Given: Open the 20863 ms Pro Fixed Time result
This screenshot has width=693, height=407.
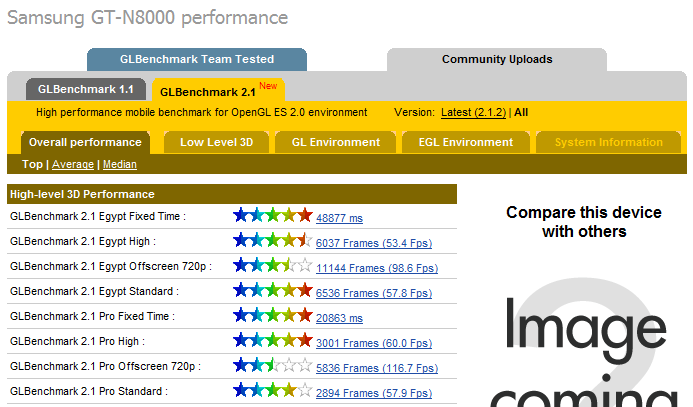Looking at the screenshot, I should point(339,318).
